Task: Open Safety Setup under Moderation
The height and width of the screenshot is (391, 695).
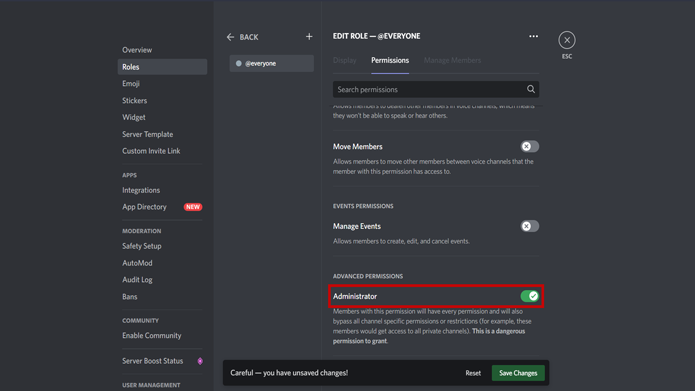Action: [162, 246]
